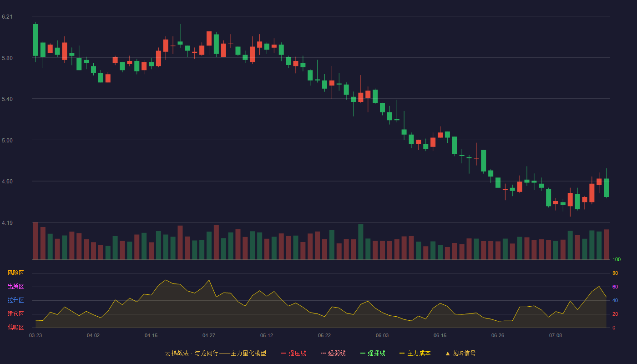Click the red 强压线 legend line marker
637x364 pixels.
point(284,353)
